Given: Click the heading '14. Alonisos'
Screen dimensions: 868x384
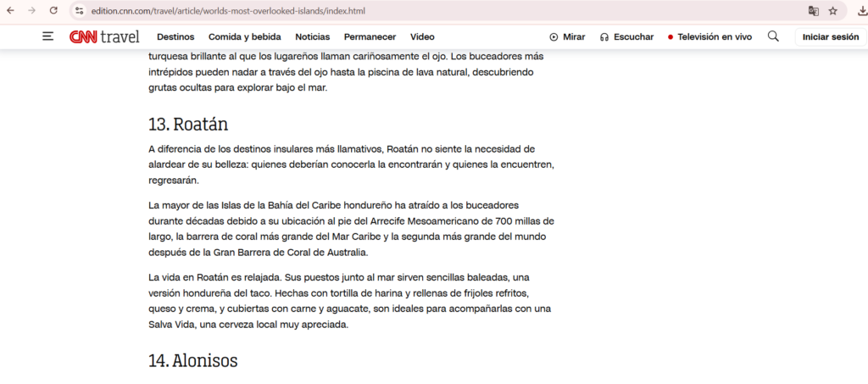Looking at the screenshot, I should (193, 361).
